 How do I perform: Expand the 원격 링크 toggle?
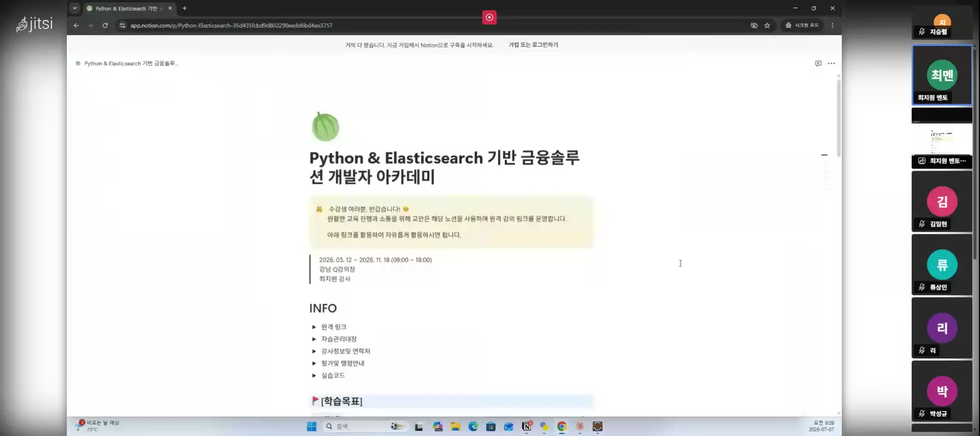(314, 327)
